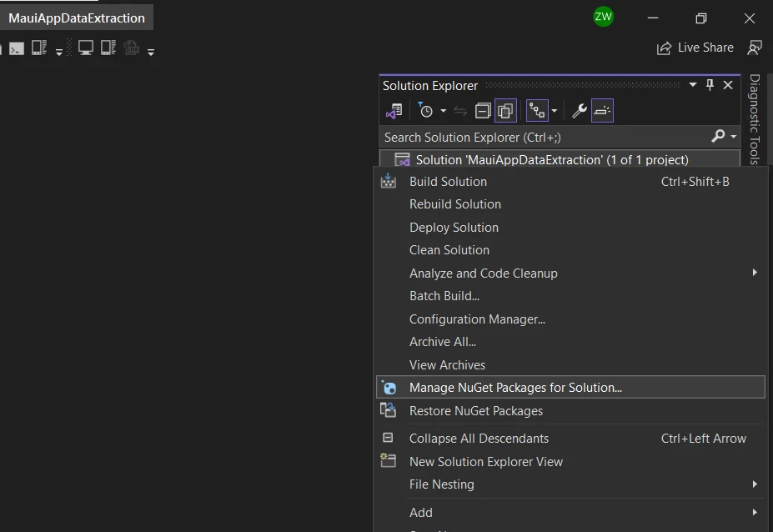Select Manage NuGet Packages for Solution
The image size is (773, 532).
515,388
